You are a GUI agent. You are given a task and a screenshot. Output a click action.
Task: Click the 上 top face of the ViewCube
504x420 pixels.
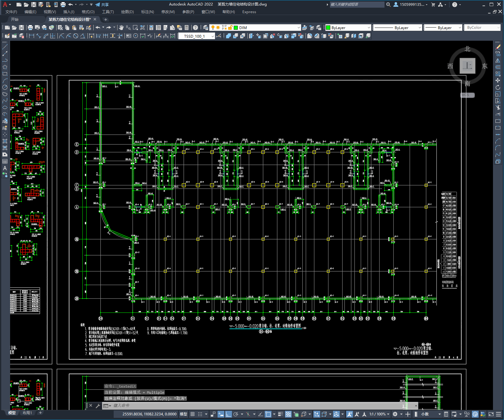coord(468,66)
